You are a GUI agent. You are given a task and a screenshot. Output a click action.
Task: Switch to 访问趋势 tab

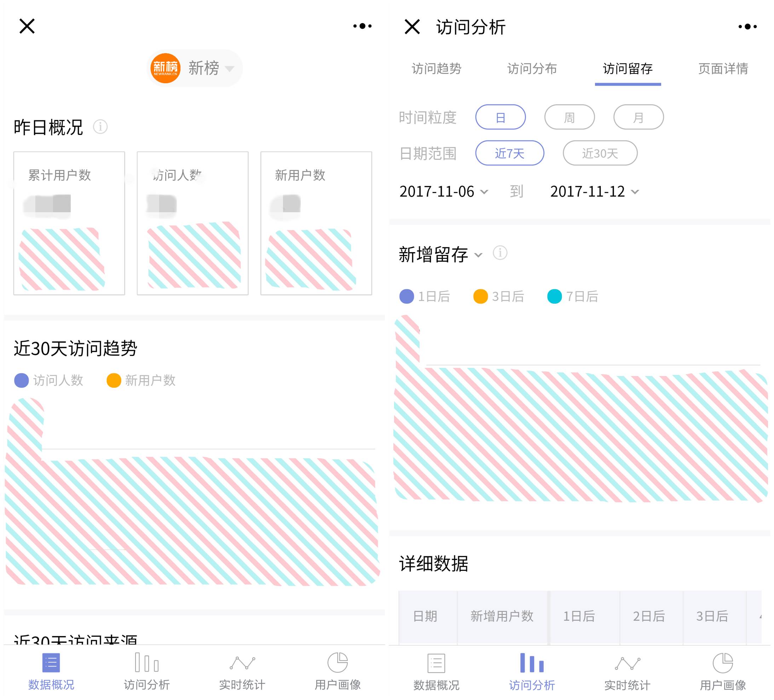437,69
